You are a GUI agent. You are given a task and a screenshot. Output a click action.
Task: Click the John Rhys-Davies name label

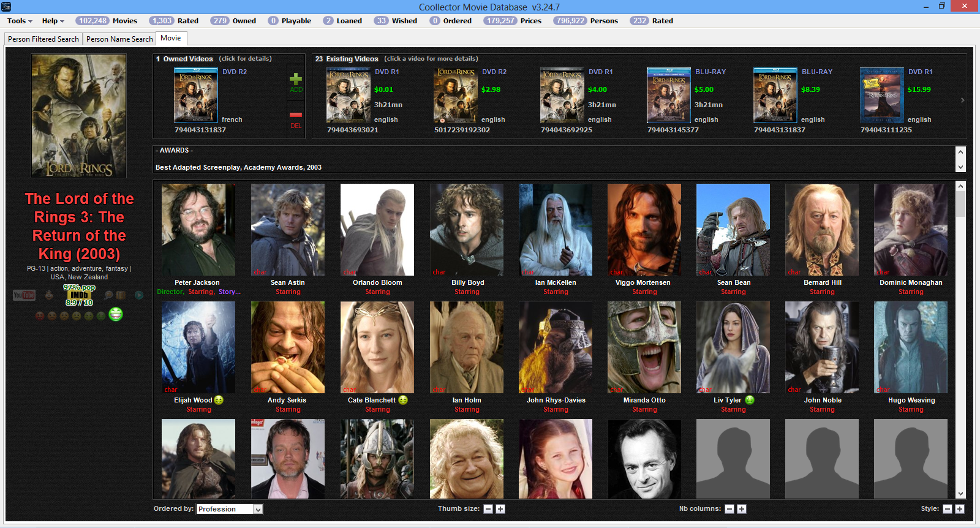[x=556, y=400]
